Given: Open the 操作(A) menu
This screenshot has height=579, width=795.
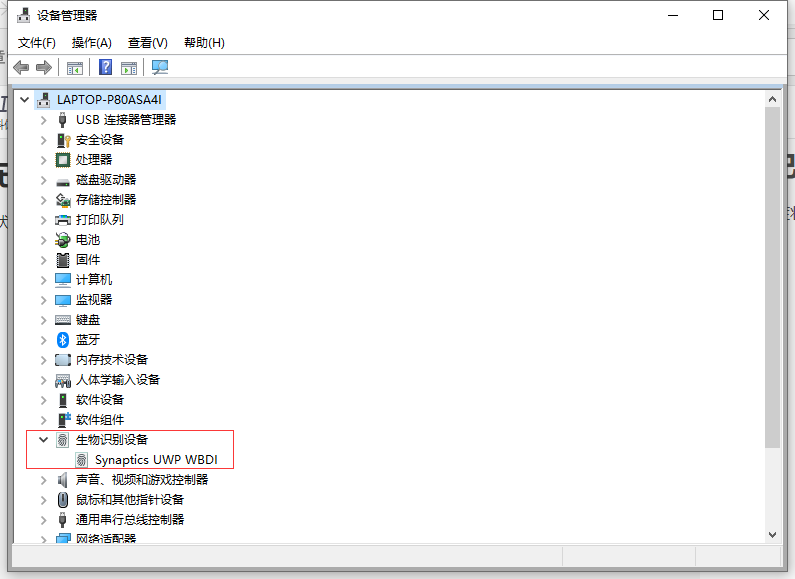Looking at the screenshot, I should pyautogui.click(x=91, y=43).
